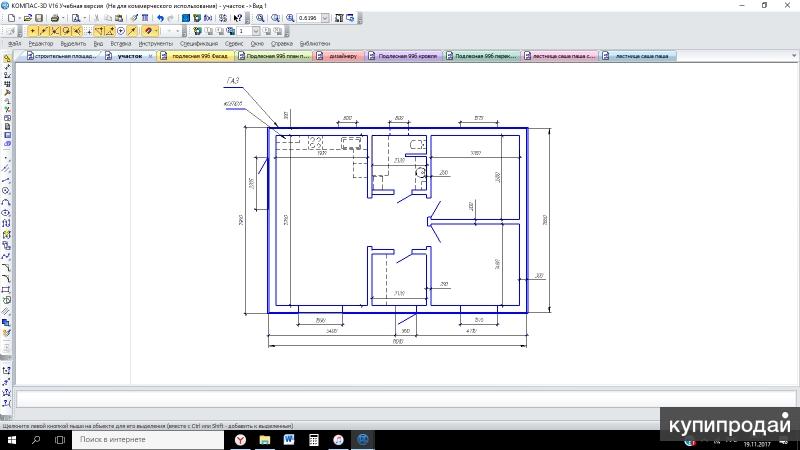Save the drawing with the floppy icon

pyautogui.click(x=39, y=18)
